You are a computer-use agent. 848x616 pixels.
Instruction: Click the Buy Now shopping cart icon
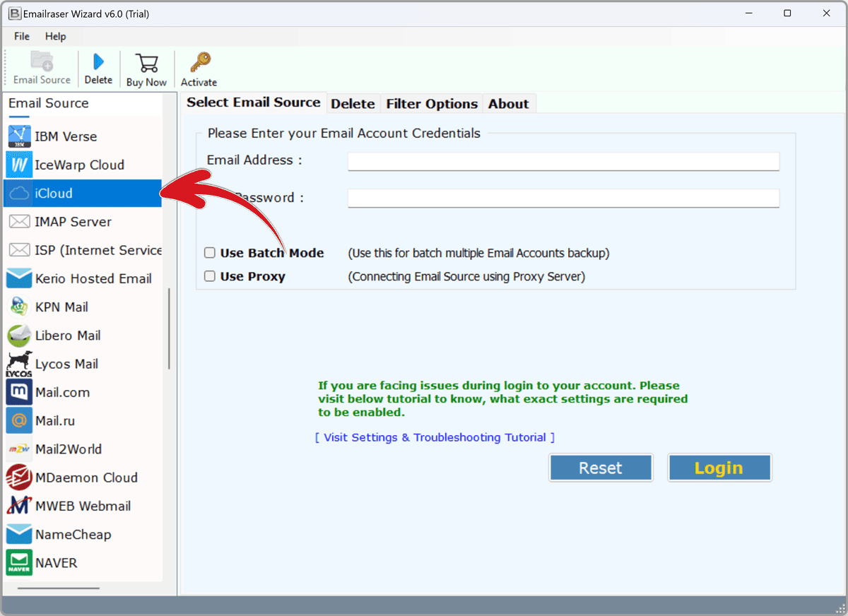coord(147,63)
